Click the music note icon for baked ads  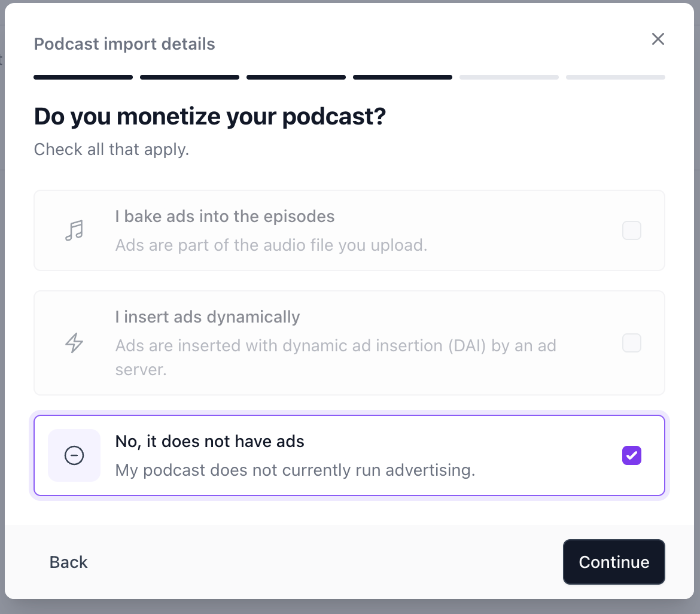74,230
